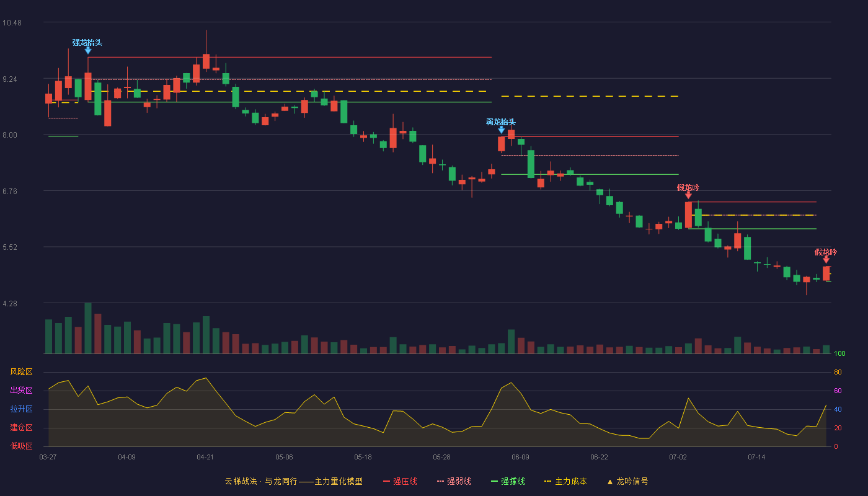Image resolution: width=868 pixels, height=496 pixels.
Task: Click the 6.76 price axis label
Action: [10, 192]
